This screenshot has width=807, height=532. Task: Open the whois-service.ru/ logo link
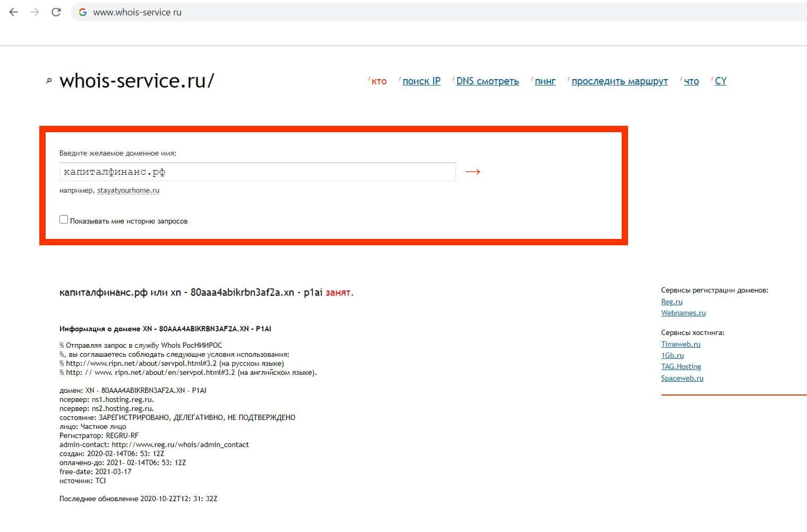(137, 81)
